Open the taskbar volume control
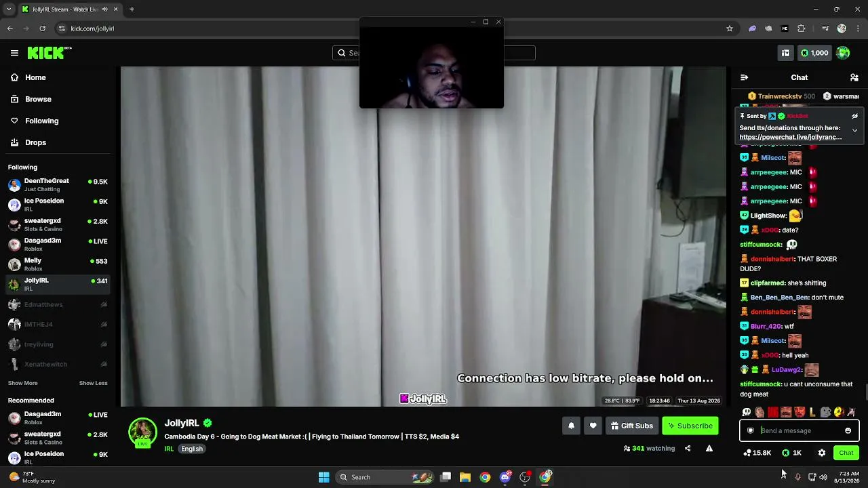 (x=823, y=477)
